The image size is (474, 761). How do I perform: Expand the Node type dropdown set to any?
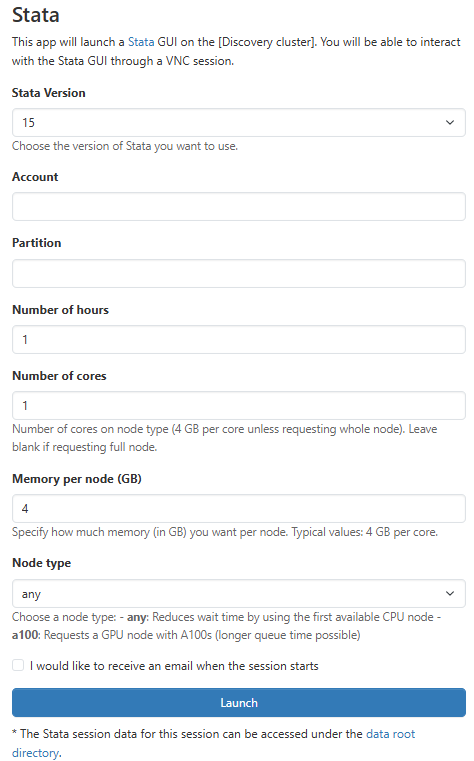239,593
